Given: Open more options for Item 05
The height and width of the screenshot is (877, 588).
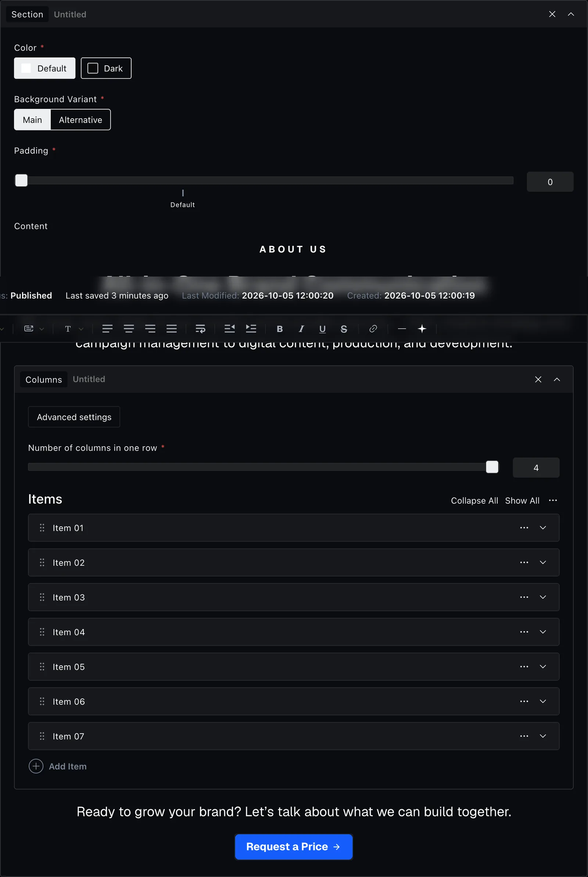Looking at the screenshot, I should pos(524,666).
